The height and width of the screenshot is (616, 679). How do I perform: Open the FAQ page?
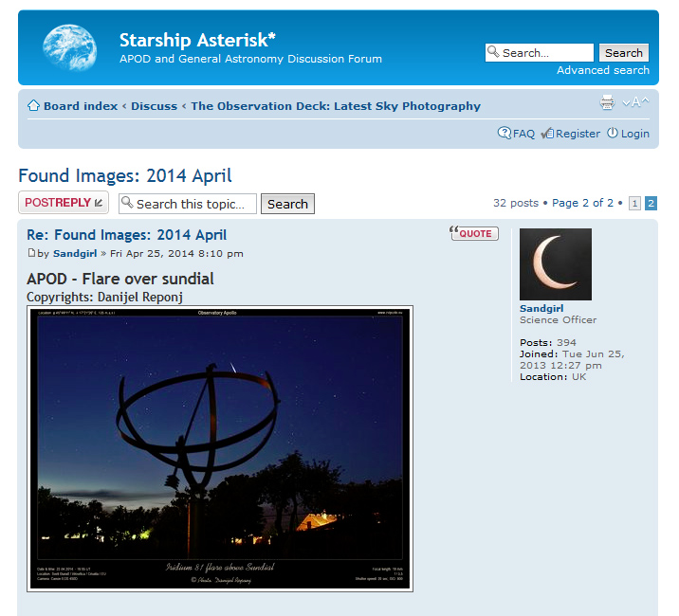[524, 134]
